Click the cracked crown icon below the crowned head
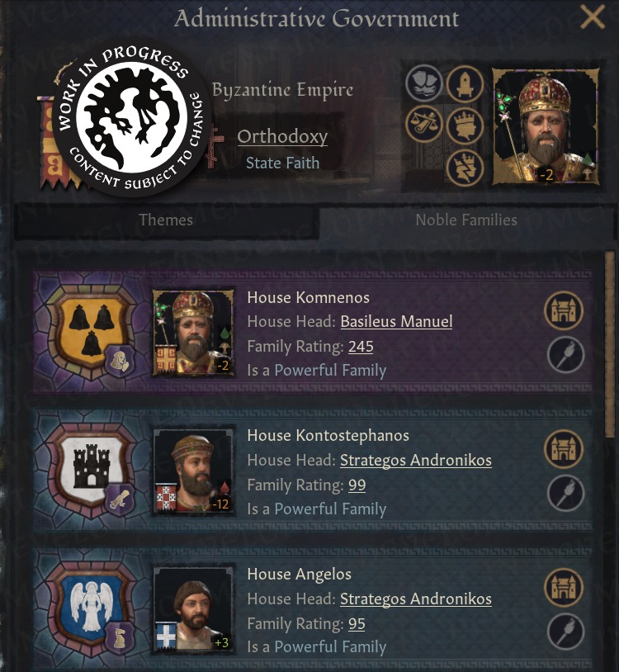 point(465,168)
